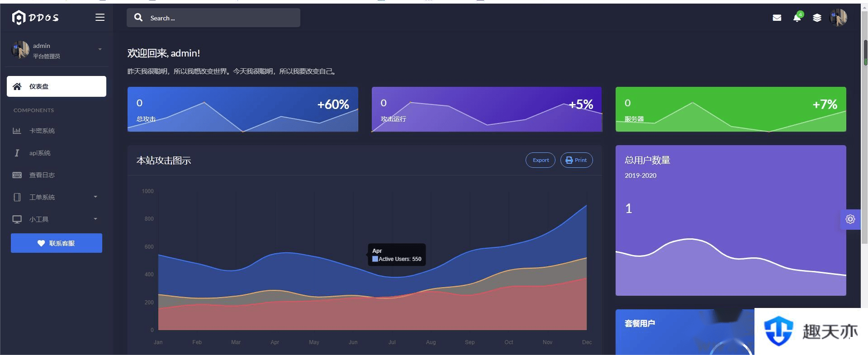Click the +5% percentage on purple card
This screenshot has width=868, height=355.
581,104
